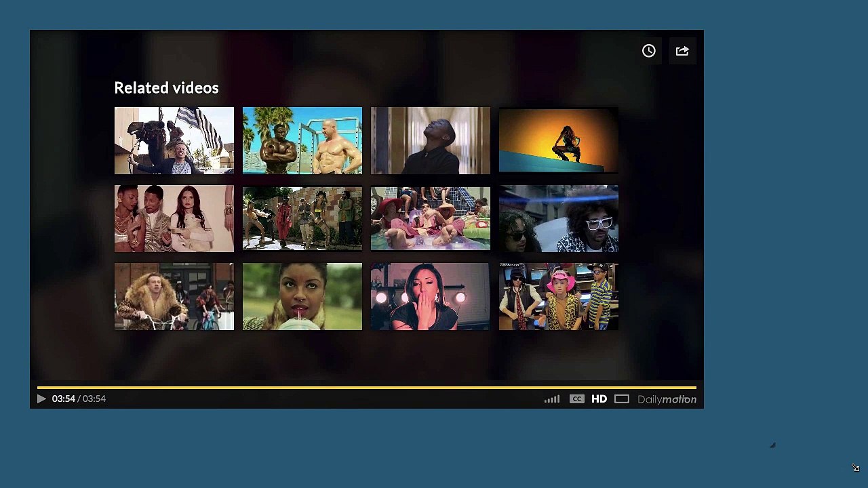
Task: Toggle HD video quality
Action: 599,399
